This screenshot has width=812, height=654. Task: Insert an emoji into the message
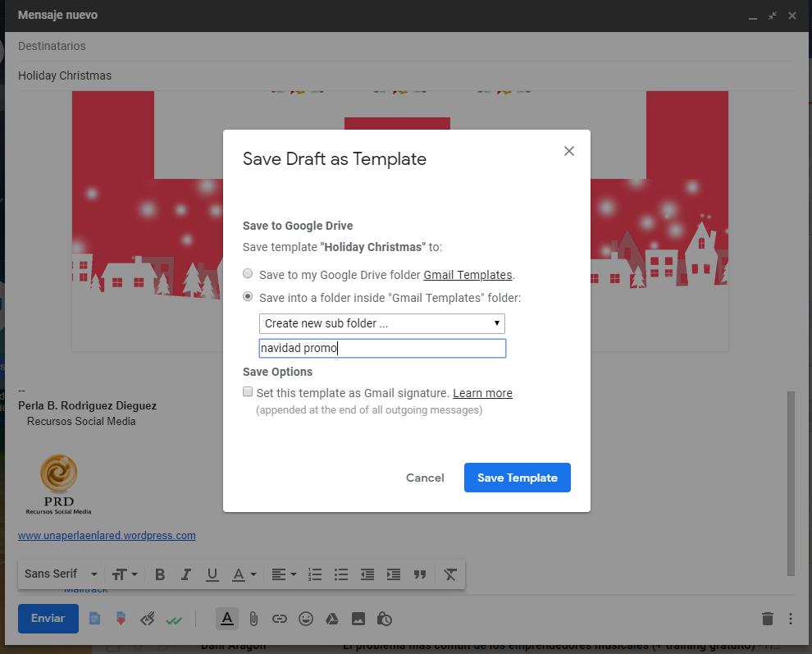306,619
